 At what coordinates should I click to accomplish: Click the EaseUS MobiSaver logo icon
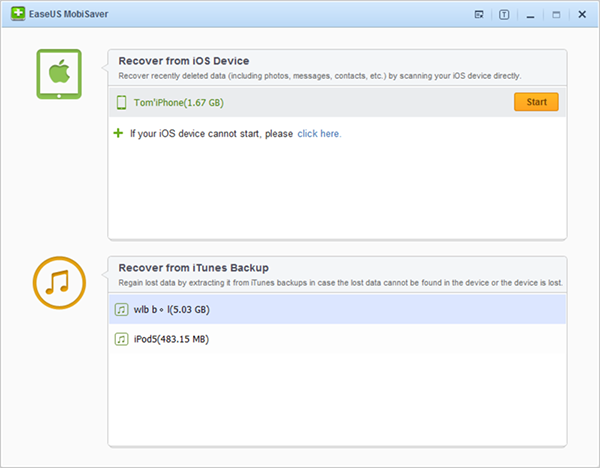point(18,14)
